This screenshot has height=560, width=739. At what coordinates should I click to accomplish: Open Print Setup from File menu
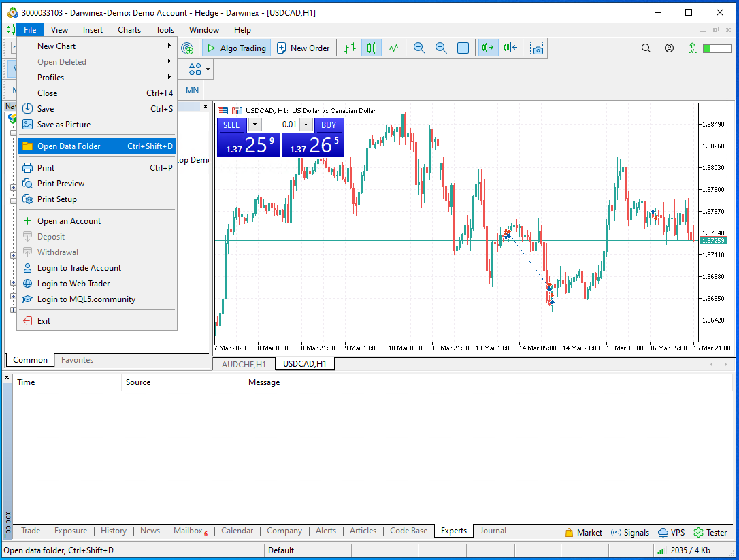tap(97, 199)
